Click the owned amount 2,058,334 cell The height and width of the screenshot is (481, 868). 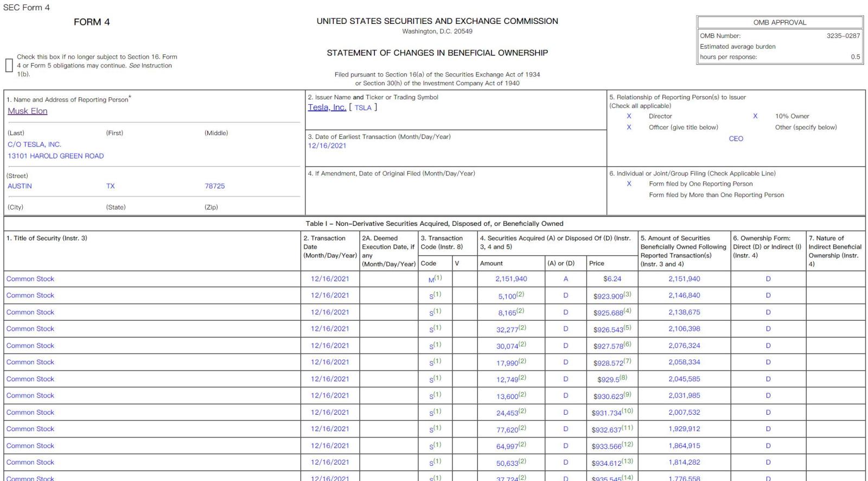684,362
